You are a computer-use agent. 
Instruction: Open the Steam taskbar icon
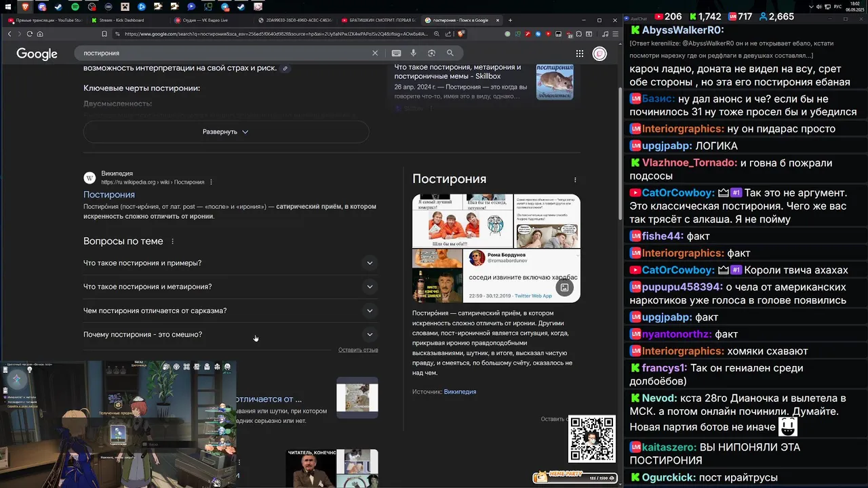click(x=58, y=7)
